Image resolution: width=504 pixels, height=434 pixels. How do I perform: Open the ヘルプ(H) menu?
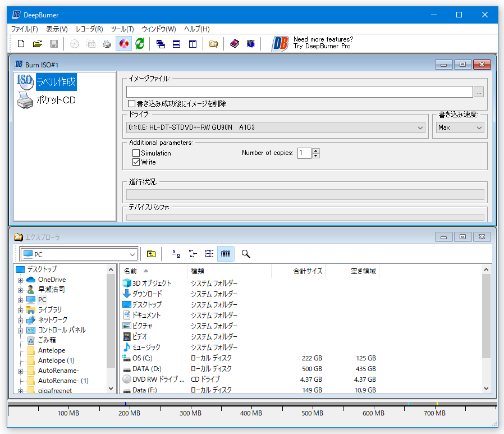coord(196,29)
